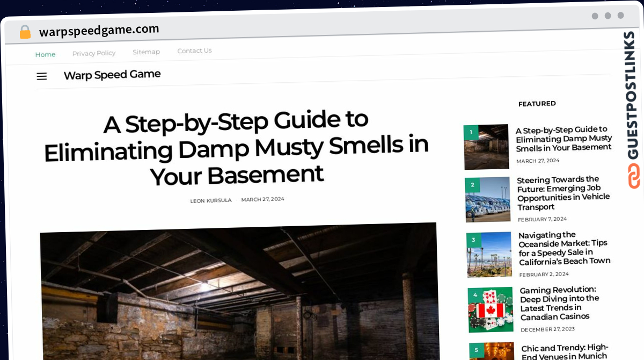Open the palm beach thumbnail numbered 3
This screenshot has height=360, width=644.
[x=489, y=254]
